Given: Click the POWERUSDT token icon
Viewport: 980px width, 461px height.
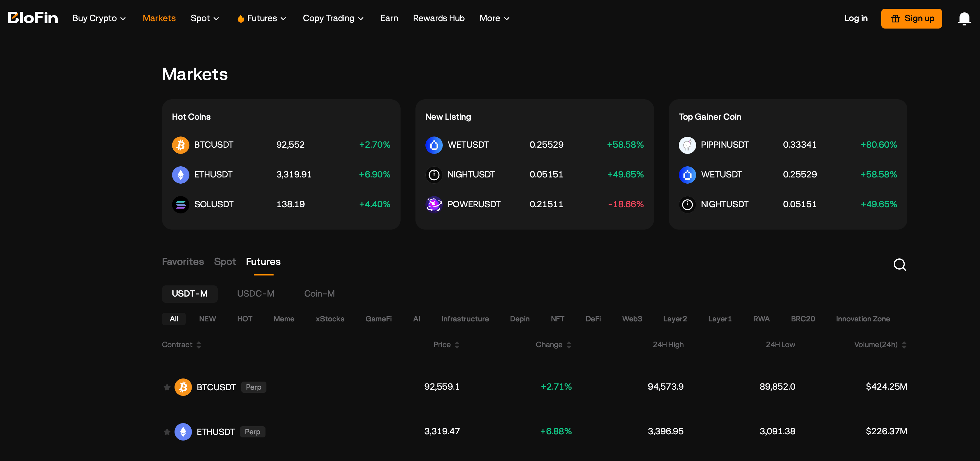Looking at the screenshot, I should [x=434, y=204].
